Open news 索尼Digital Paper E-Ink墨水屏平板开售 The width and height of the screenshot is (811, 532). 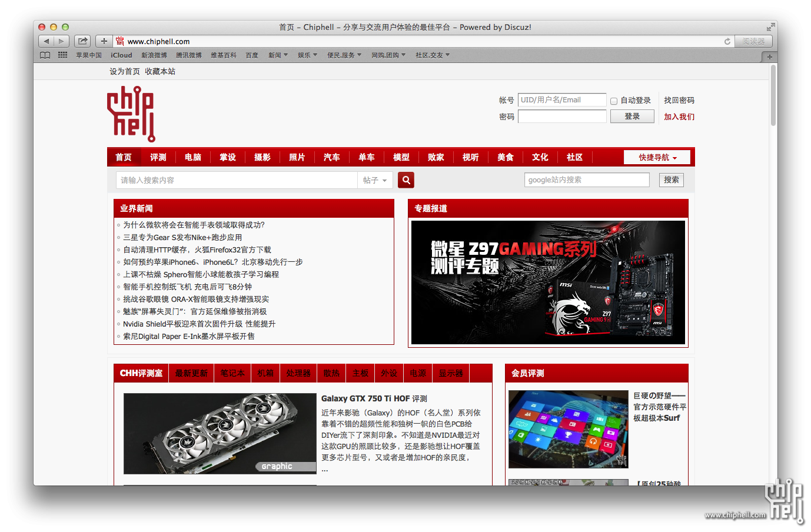point(189,336)
